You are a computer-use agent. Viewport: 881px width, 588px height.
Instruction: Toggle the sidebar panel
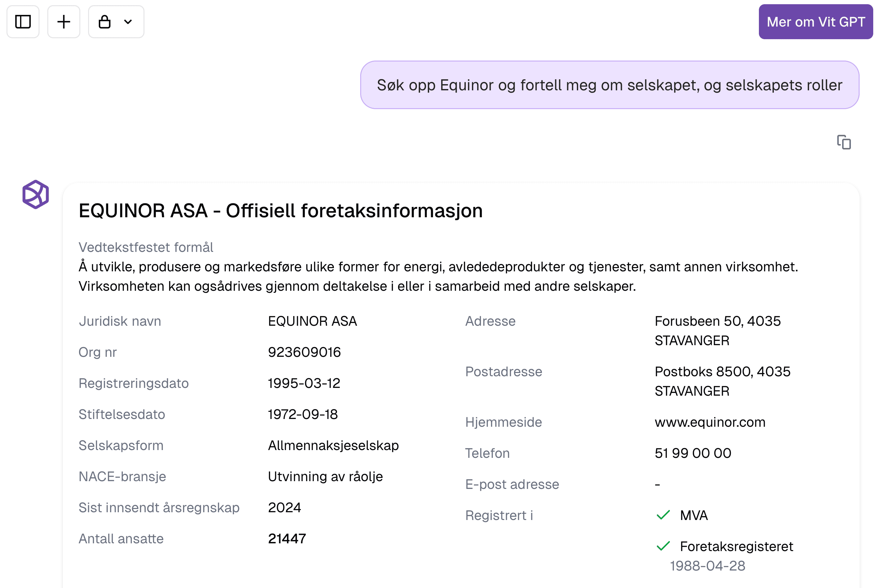[x=23, y=22]
